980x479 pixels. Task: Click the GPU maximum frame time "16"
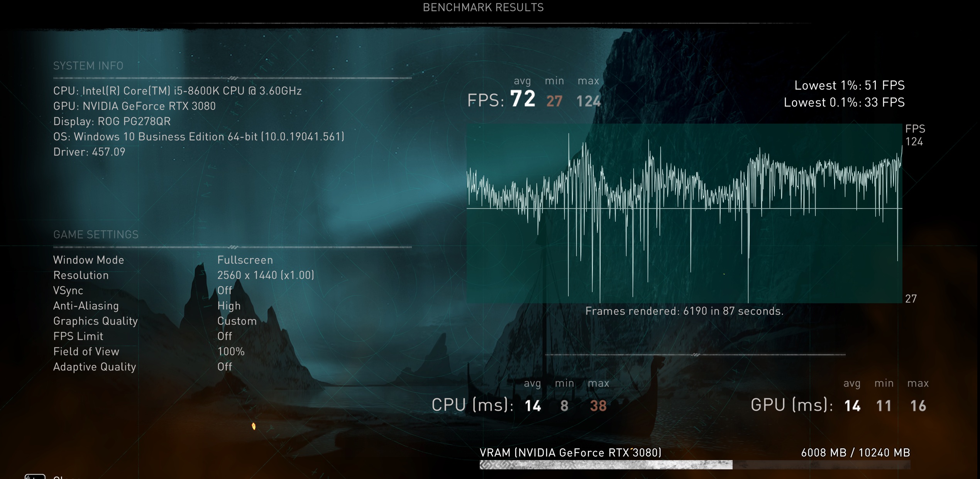[x=918, y=406]
